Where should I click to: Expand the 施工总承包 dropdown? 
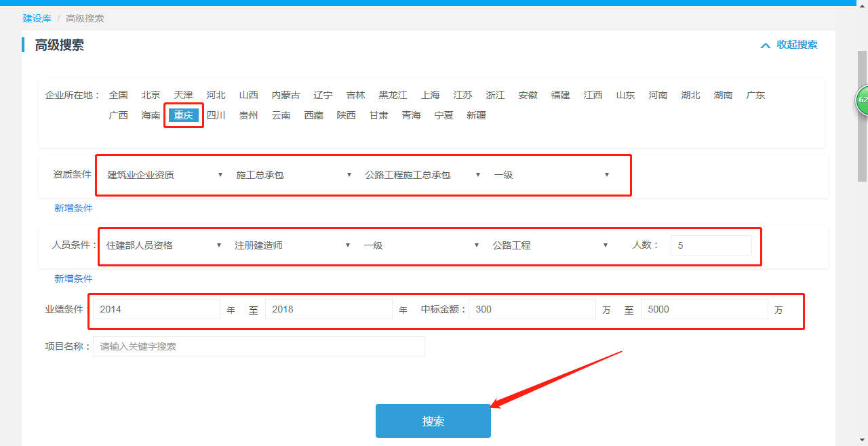[x=294, y=175]
